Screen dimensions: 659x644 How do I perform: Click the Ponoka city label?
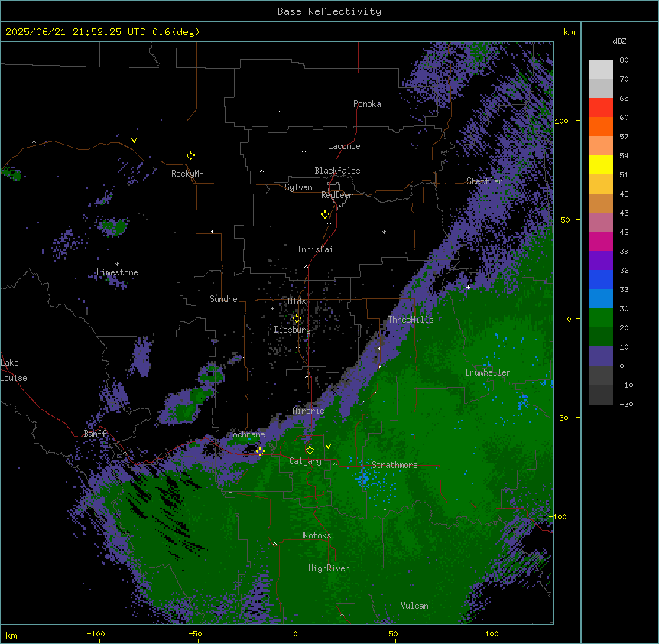coord(367,104)
